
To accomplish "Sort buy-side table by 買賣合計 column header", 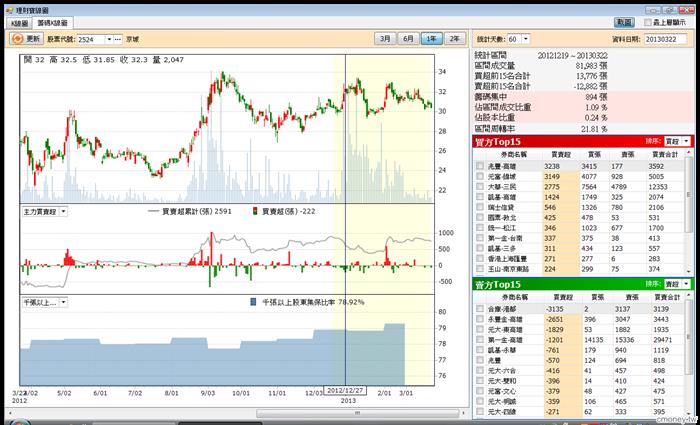I will (665, 154).
